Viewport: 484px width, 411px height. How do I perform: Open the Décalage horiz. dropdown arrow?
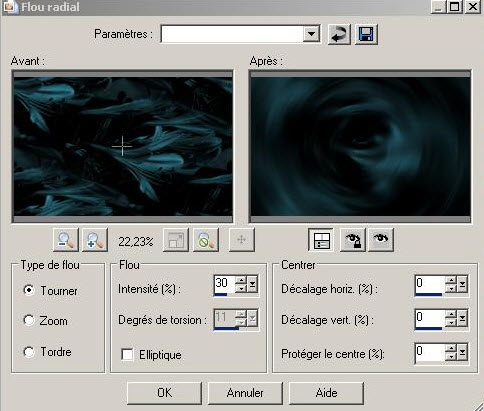tap(462, 284)
